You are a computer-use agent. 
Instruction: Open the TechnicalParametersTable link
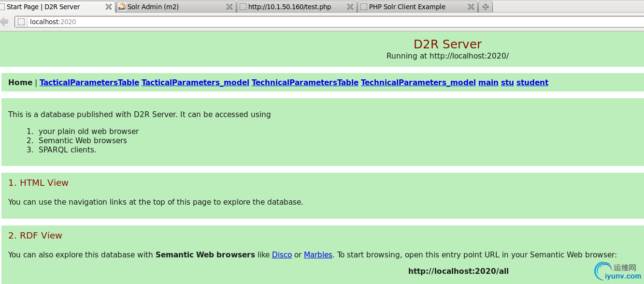point(305,83)
